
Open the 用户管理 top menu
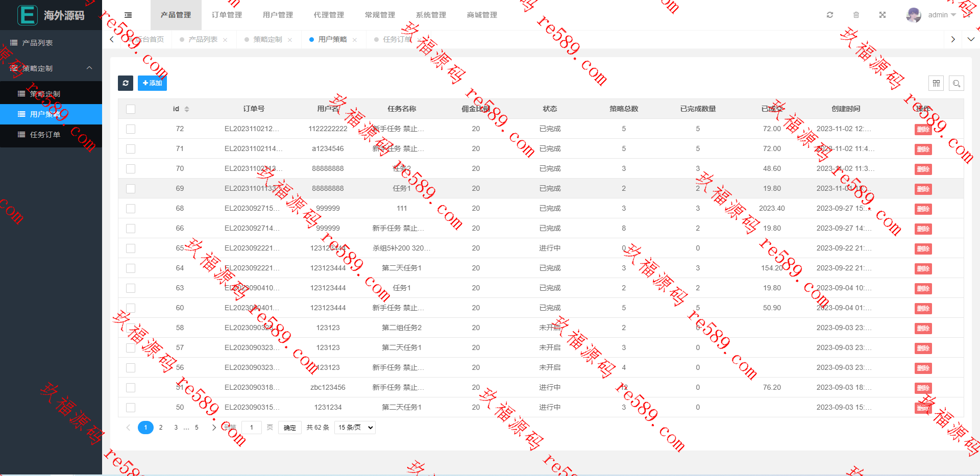tap(278, 15)
